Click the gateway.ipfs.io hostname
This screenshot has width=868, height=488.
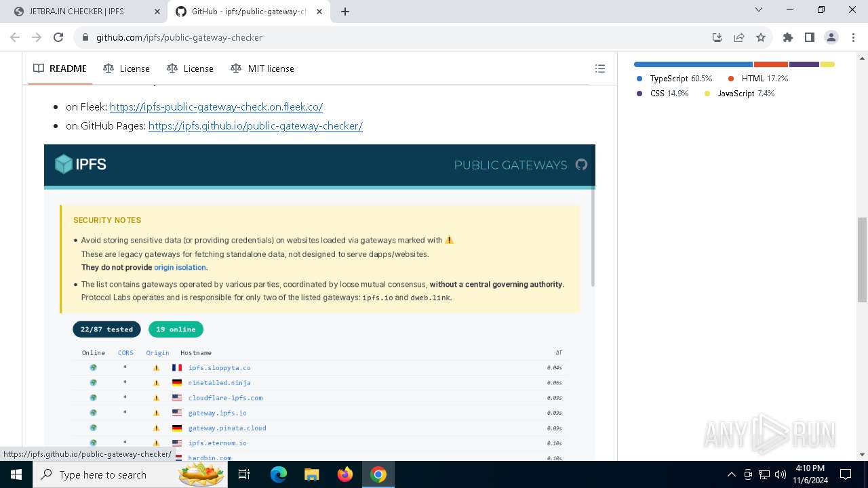pyautogui.click(x=217, y=413)
